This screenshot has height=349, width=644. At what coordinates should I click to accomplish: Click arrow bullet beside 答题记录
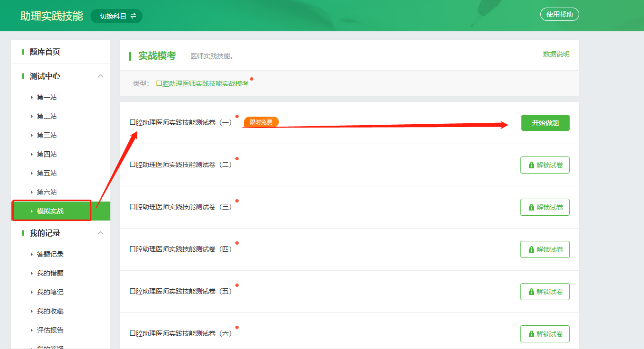click(x=32, y=255)
